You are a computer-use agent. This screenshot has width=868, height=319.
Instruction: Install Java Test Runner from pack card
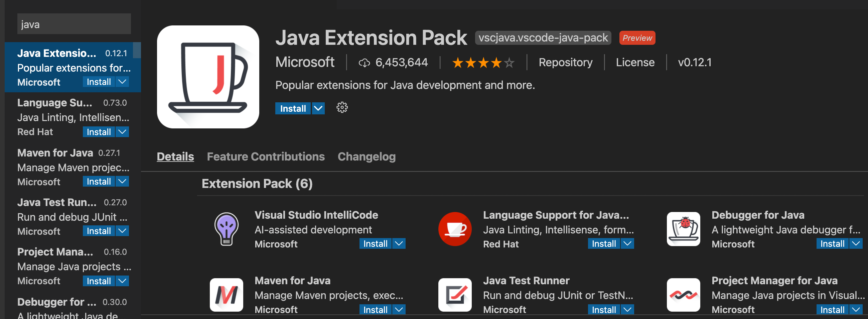[x=604, y=310]
